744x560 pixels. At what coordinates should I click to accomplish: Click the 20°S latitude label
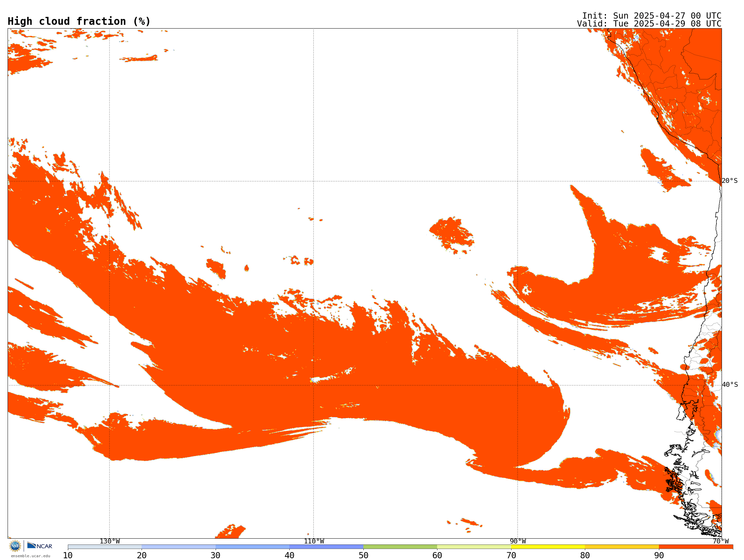pos(730,181)
